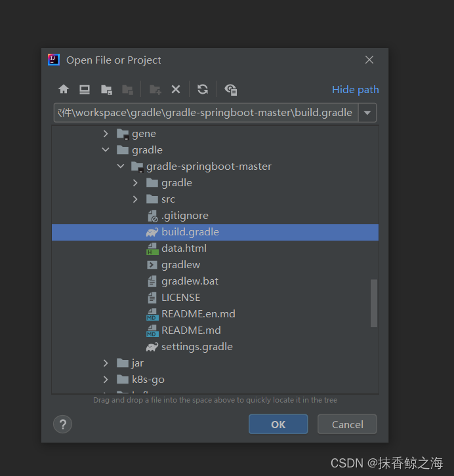
Task: Select the README.md file
Action: pyautogui.click(x=215, y=330)
